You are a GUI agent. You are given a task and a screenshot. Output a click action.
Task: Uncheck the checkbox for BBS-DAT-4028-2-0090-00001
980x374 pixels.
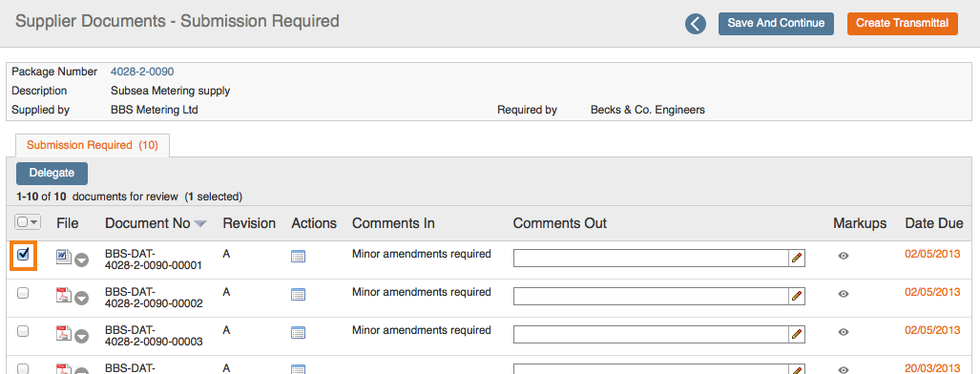[x=23, y=255]
